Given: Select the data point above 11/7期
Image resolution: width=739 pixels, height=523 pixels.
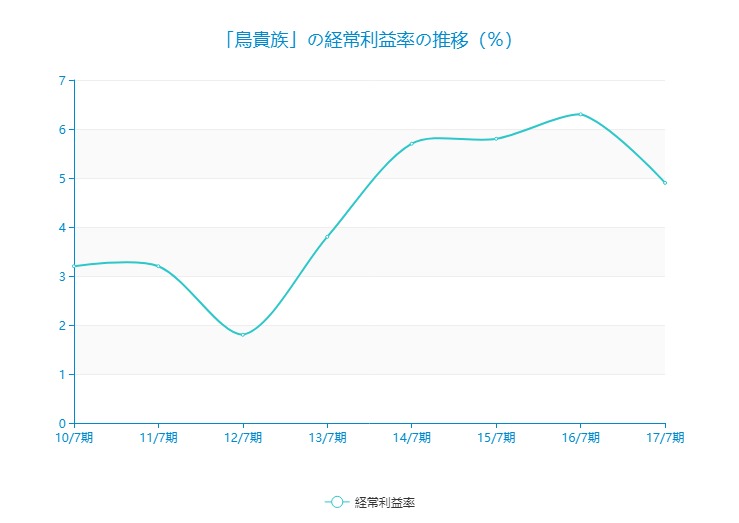Looking at the screenshot, I should tap(158, 266).
